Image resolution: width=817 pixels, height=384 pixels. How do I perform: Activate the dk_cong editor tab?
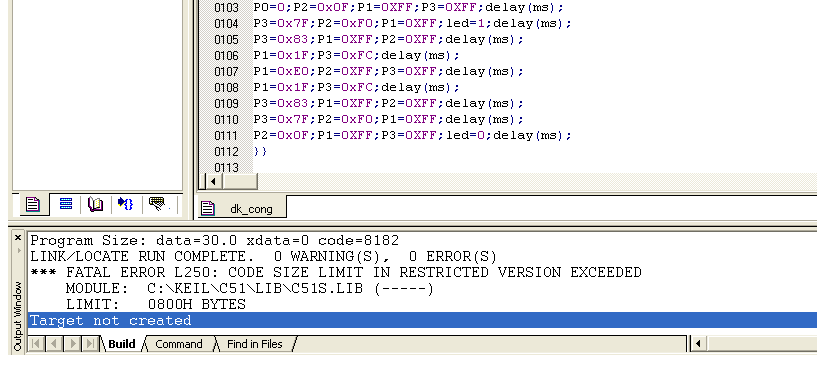pos(242,208)
